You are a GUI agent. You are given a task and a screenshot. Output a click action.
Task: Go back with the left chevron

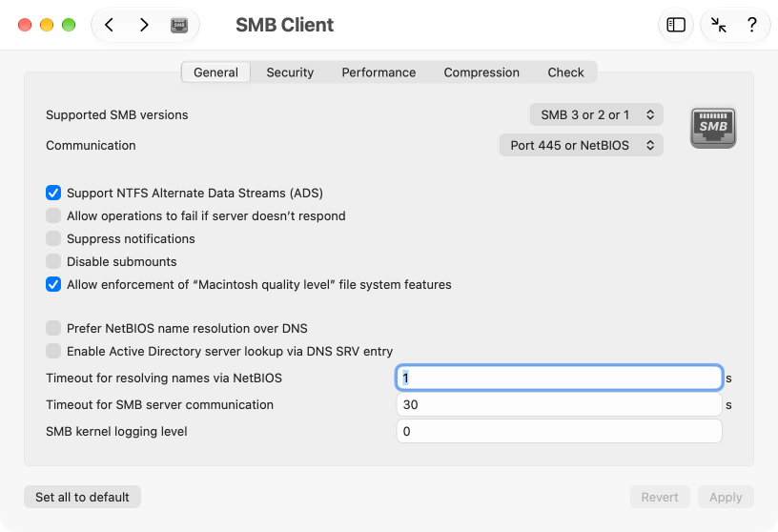(x=110, y=25)
